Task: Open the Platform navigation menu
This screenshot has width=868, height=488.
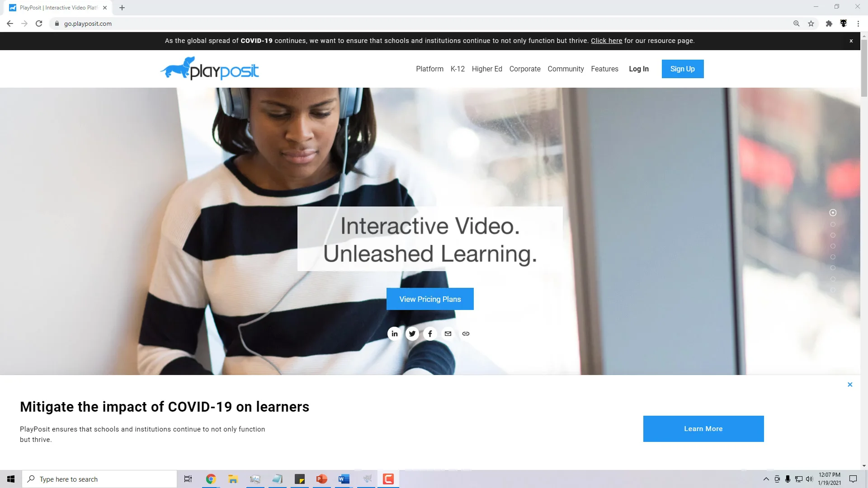Action: [x=429, y=69]
